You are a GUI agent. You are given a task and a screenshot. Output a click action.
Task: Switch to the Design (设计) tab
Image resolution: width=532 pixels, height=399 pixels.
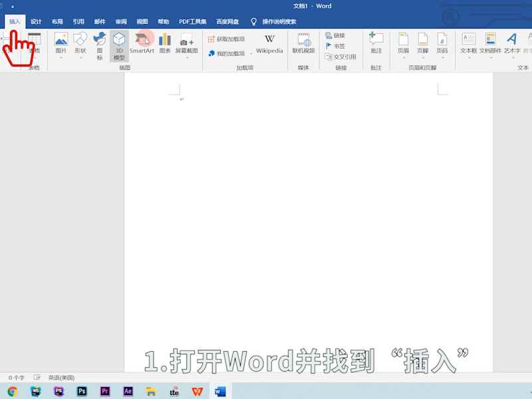[36, 21]
